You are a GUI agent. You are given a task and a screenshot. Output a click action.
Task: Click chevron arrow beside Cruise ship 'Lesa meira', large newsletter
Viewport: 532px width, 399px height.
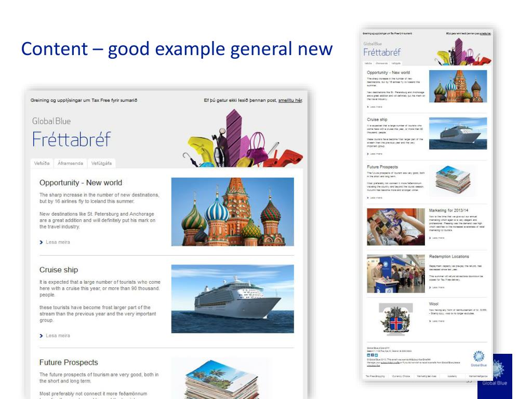coord(42,336)
